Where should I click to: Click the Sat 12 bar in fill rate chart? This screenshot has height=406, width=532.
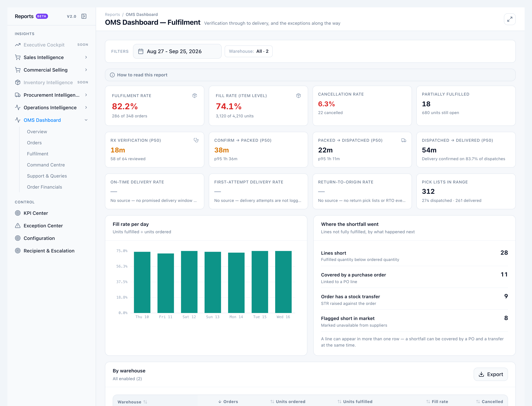[x=189, y=282]
